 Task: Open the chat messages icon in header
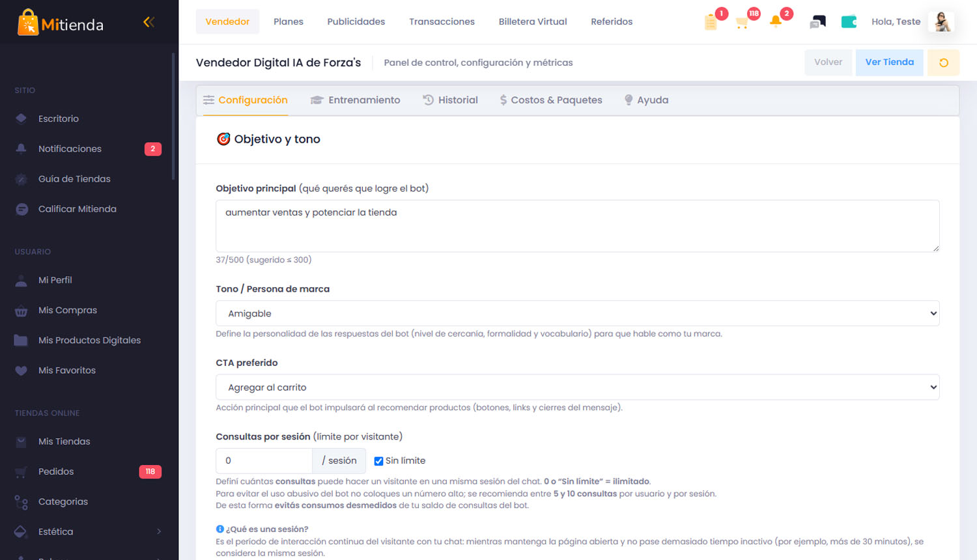coord(817,22)
